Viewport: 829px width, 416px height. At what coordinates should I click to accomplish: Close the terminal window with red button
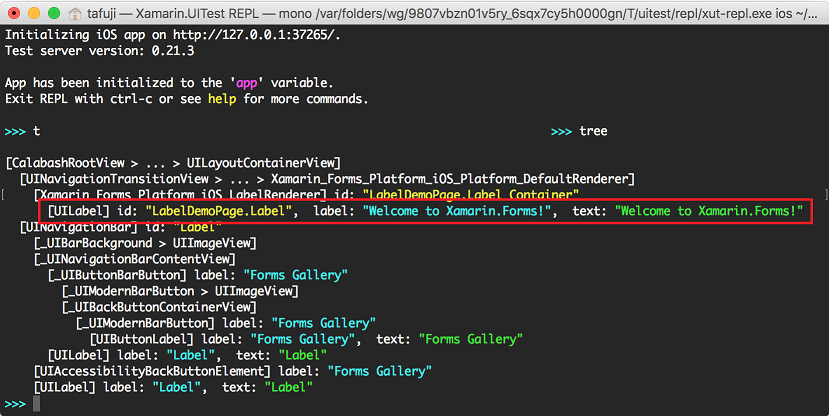click(14, 13)
